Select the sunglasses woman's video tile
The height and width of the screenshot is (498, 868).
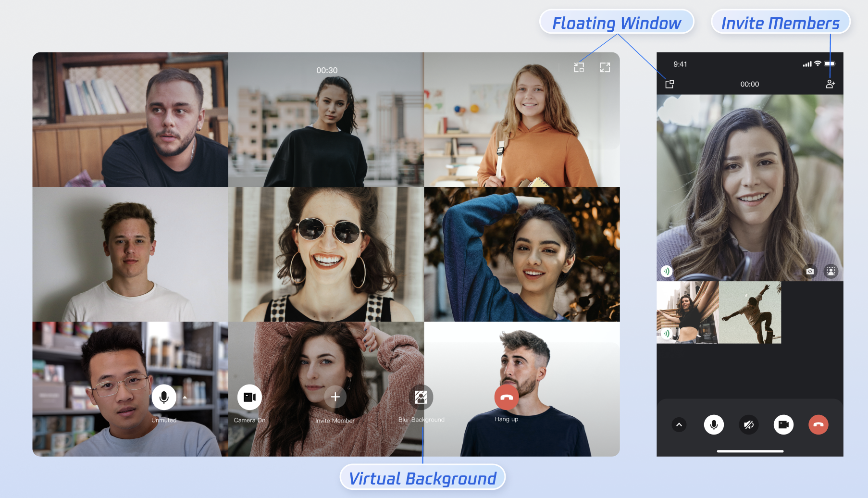(x=326, y=254)
